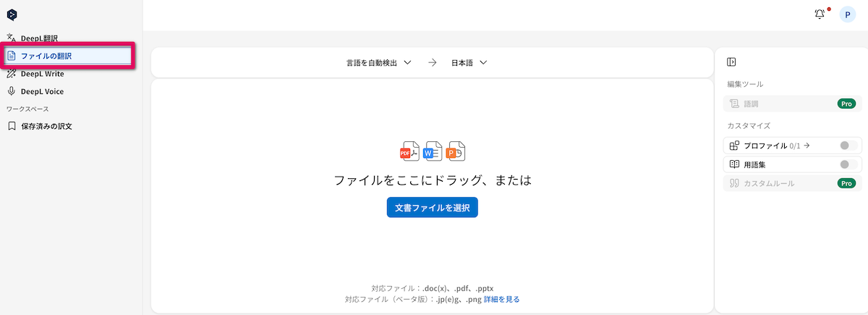The image size is (868, 315).
Task: Click the Pro badge beside 語調
Action: 846,104
